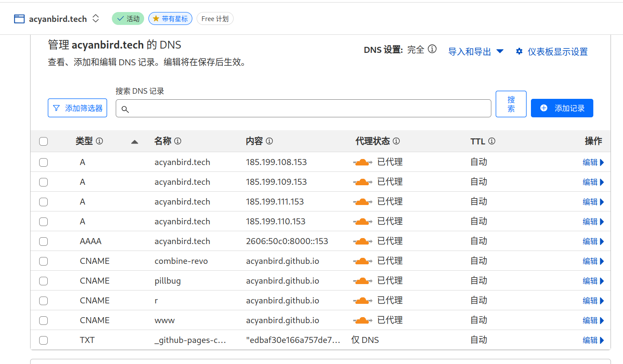
Task: Click the info icon next to 内容 header
Action: 269,141
